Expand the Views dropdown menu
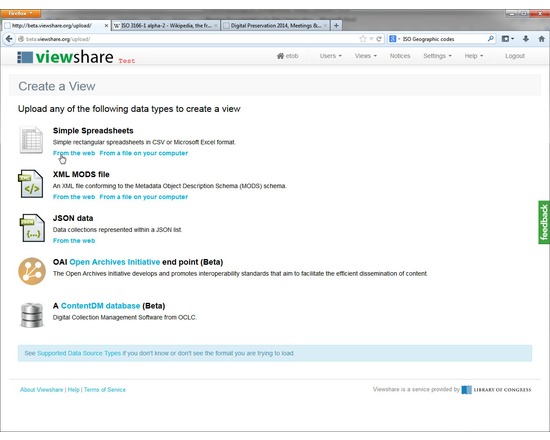The image size is (550, 440). pyautogui.click(x=365, y=56)
